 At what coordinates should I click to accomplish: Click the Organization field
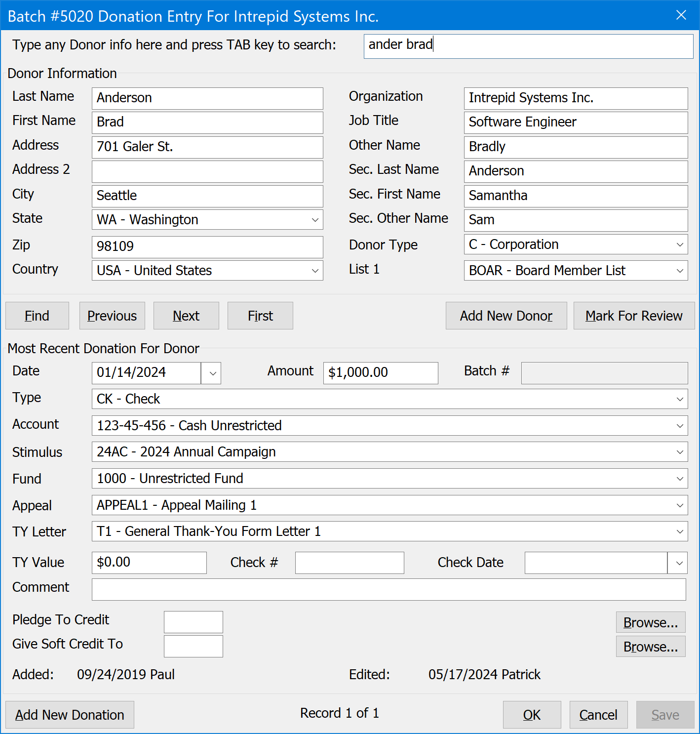(576, 98)
